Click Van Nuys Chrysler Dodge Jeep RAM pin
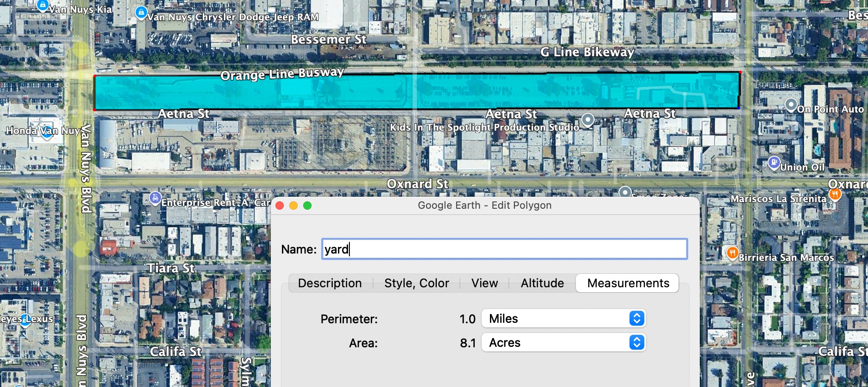Screen dimensions: 868x387 point(141,12)
